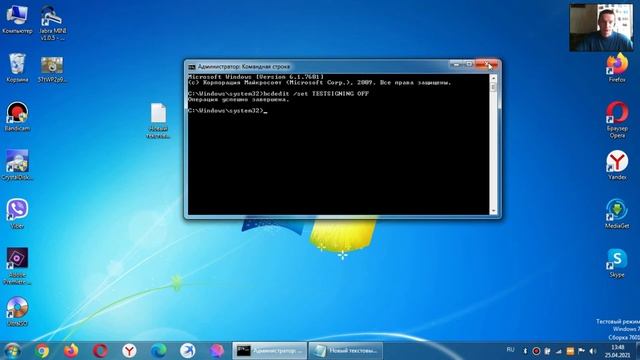Click the webcam overlay thumbnail

pos(602,28)
